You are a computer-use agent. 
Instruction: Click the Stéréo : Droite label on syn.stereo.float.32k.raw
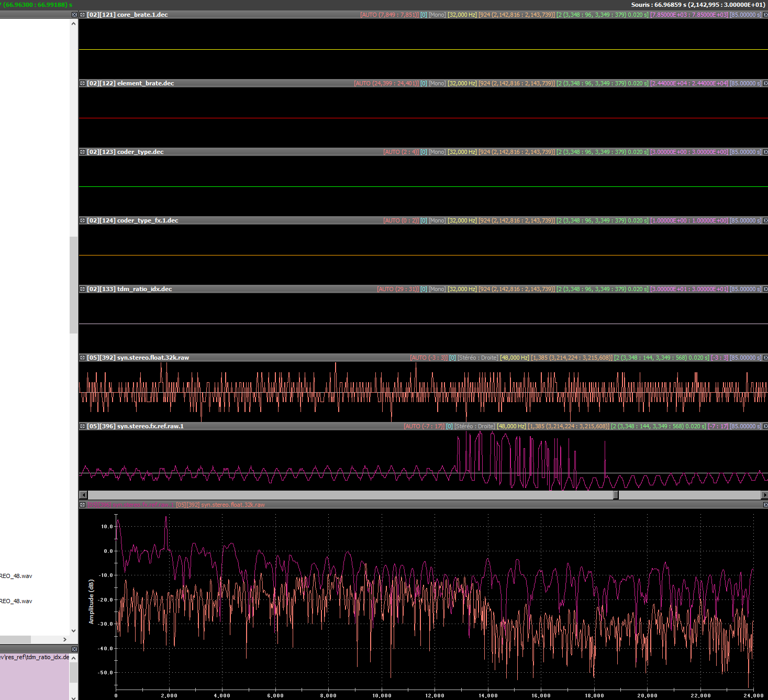(477, 358)
